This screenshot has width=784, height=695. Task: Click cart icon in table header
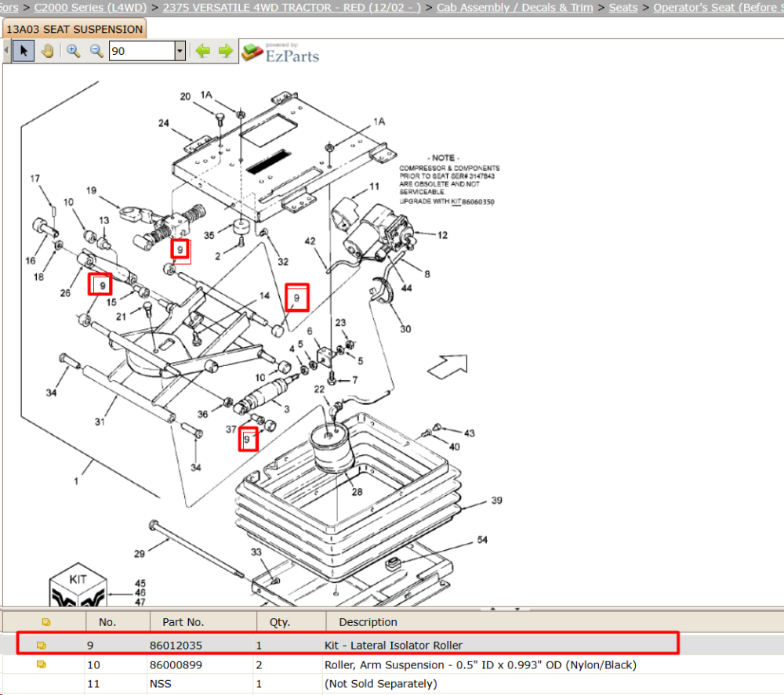coord(46,622)
